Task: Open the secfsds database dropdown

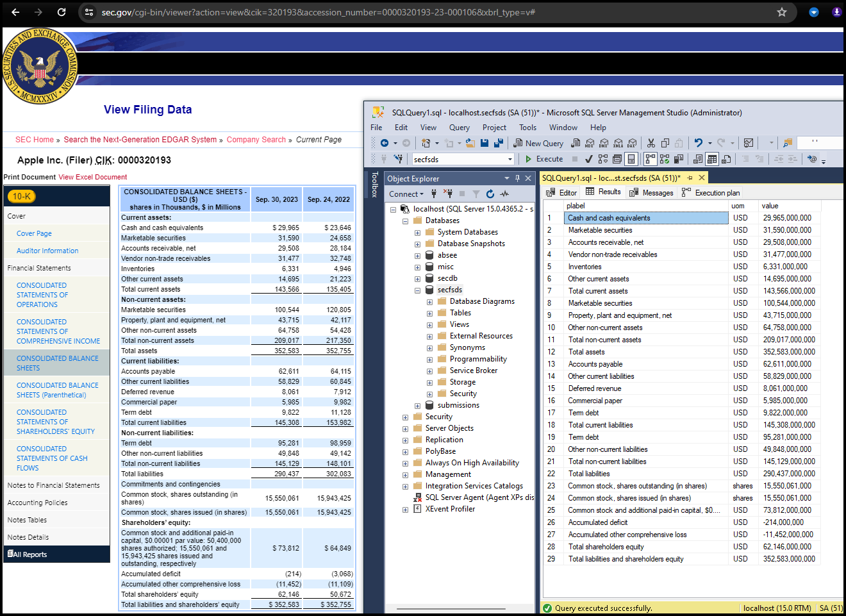Action: coord(510,159)
